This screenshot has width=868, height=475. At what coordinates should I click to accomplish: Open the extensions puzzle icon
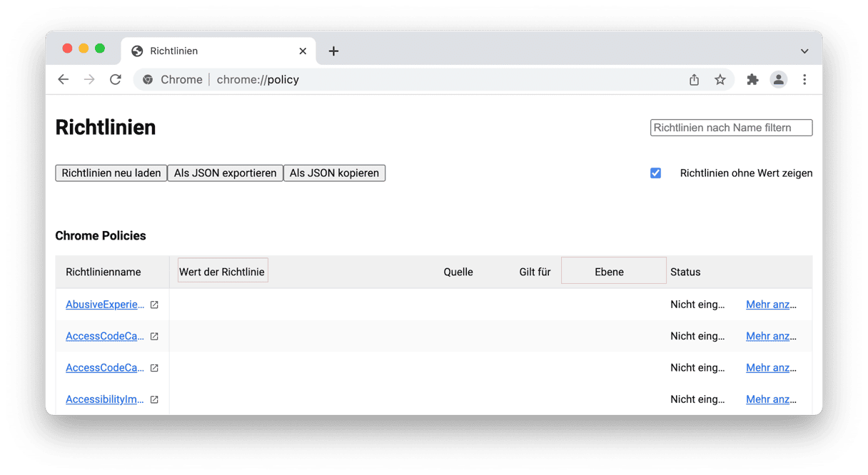point(752,80)
